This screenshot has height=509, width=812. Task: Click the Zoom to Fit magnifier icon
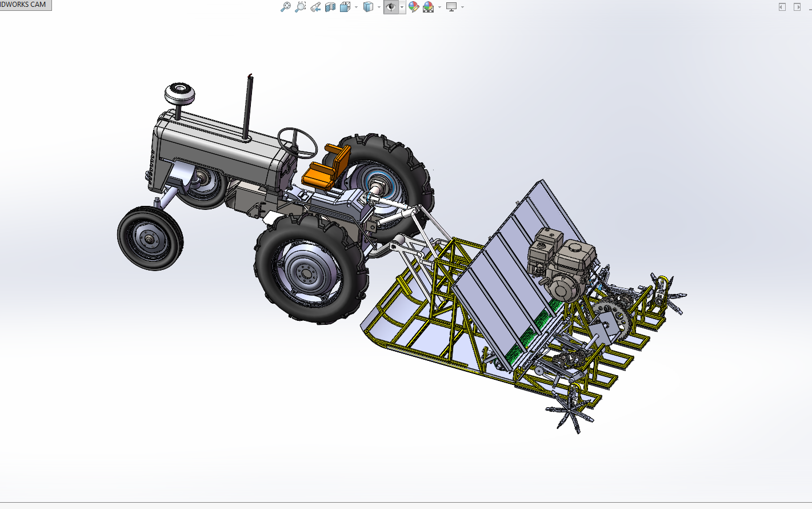285,7
